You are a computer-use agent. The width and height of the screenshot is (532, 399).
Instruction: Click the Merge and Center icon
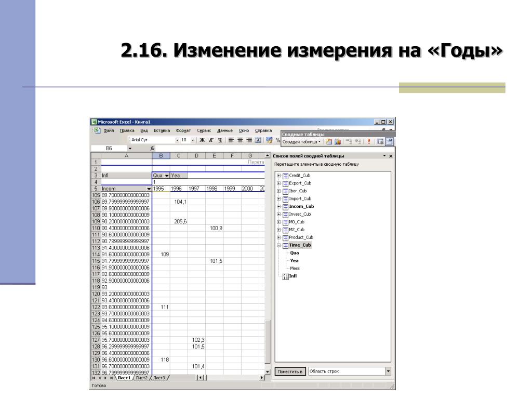[258, 140]
